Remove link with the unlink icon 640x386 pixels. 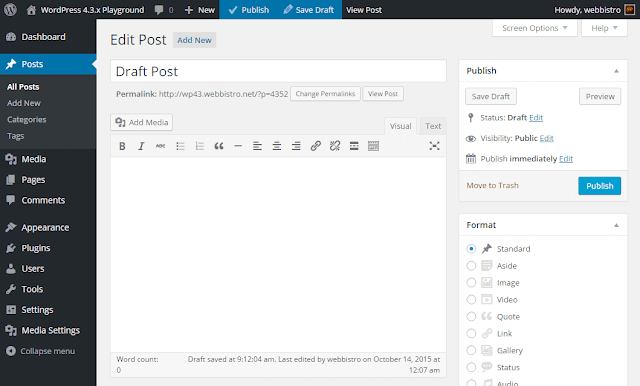[335, 146]
